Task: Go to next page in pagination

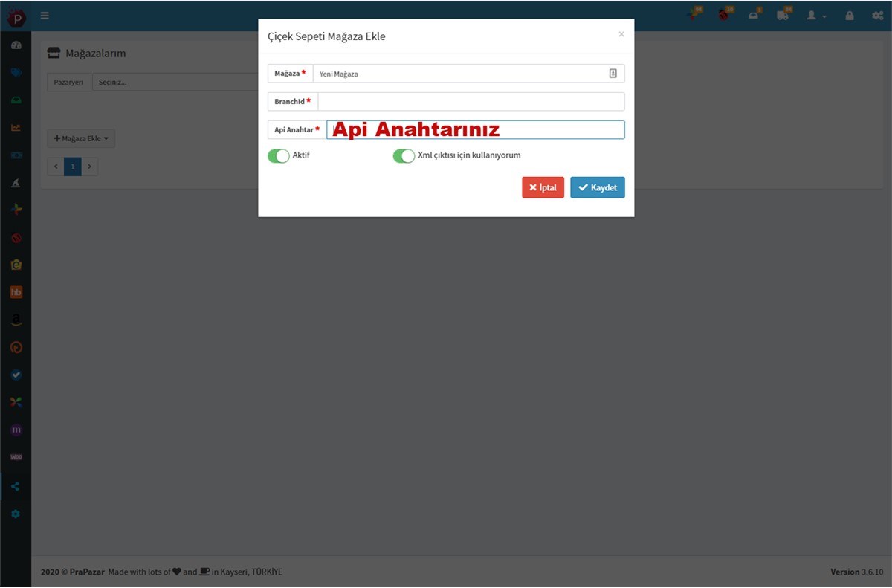Action: (x=90, y=167)
